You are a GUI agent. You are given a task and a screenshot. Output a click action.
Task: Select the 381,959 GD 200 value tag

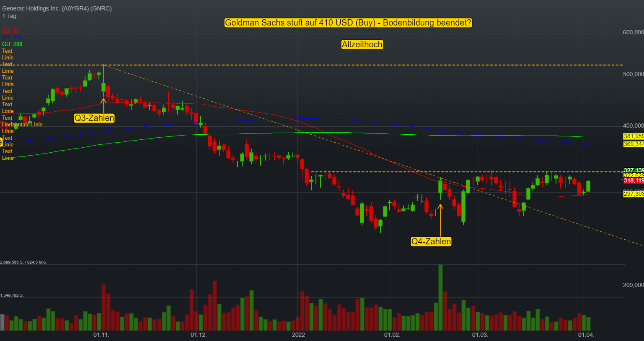click(x=634, y=136)
